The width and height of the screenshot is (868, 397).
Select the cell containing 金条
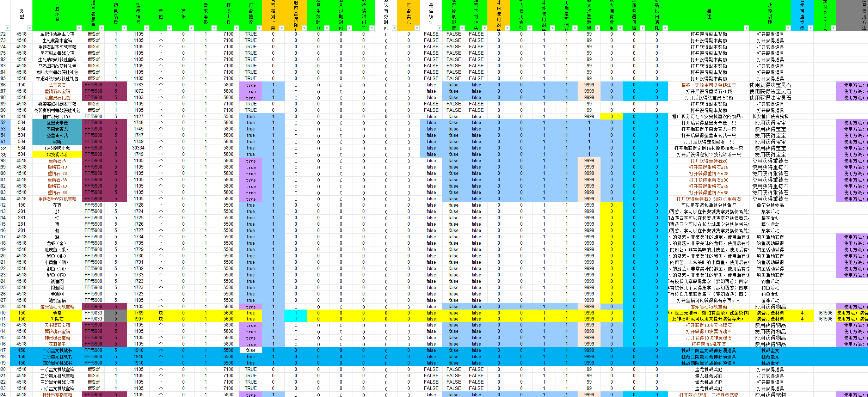coord(57,313)
